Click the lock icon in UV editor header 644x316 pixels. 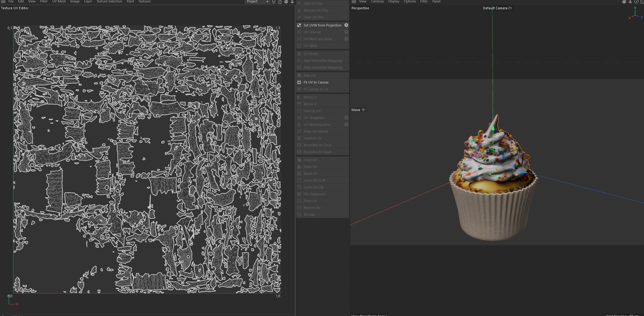pyautogui.click(x=280, y=2)
